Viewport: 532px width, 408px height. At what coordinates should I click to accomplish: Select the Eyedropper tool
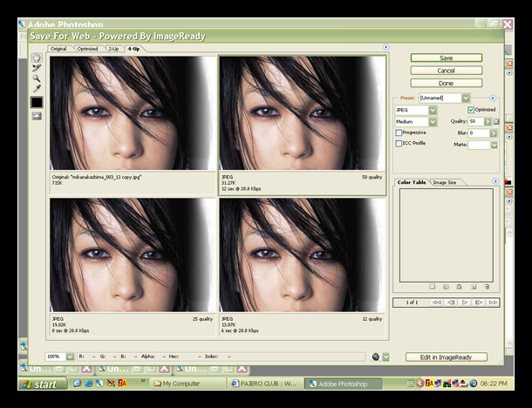click(37, 89)
